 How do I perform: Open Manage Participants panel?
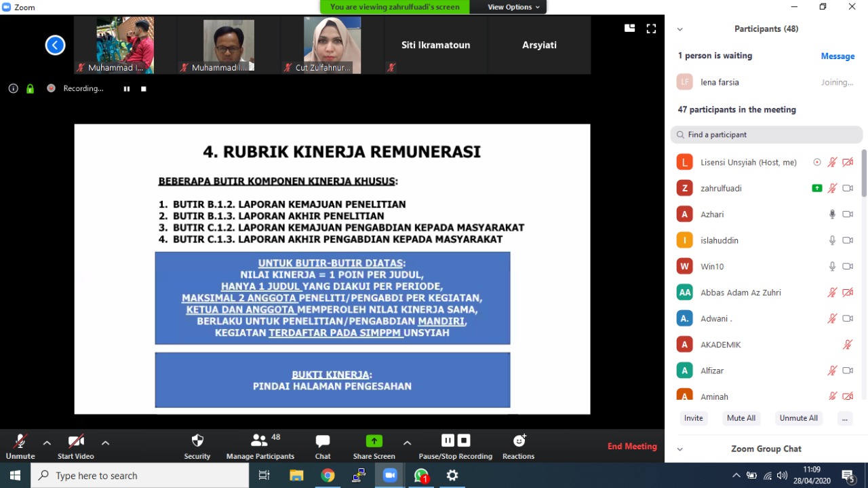click(260, 446)
